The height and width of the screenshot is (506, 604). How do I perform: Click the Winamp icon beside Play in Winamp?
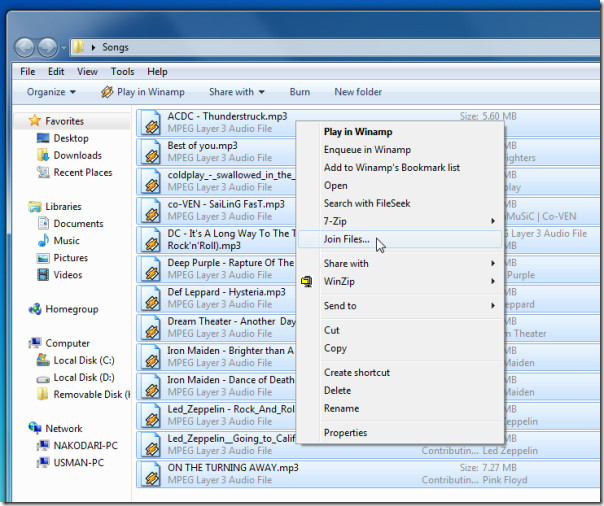click(107, 92)
